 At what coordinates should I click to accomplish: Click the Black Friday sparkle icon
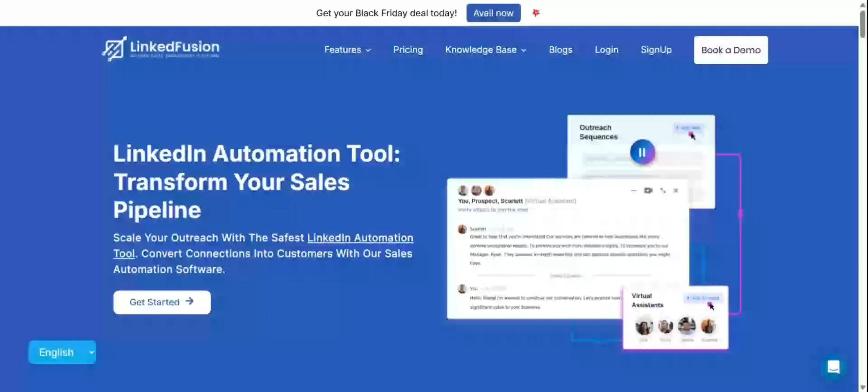536,13
